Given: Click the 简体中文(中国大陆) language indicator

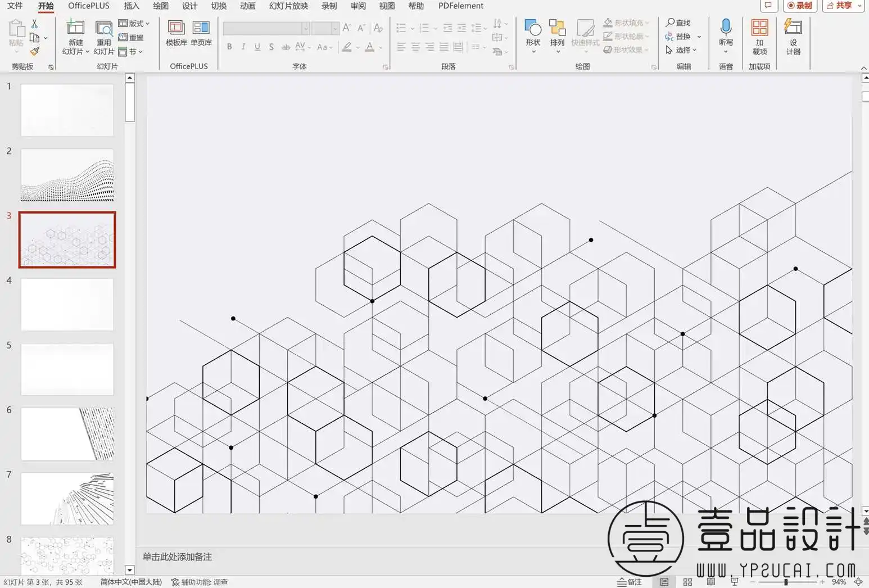Looking at the screenshot, I should [131, 582].
